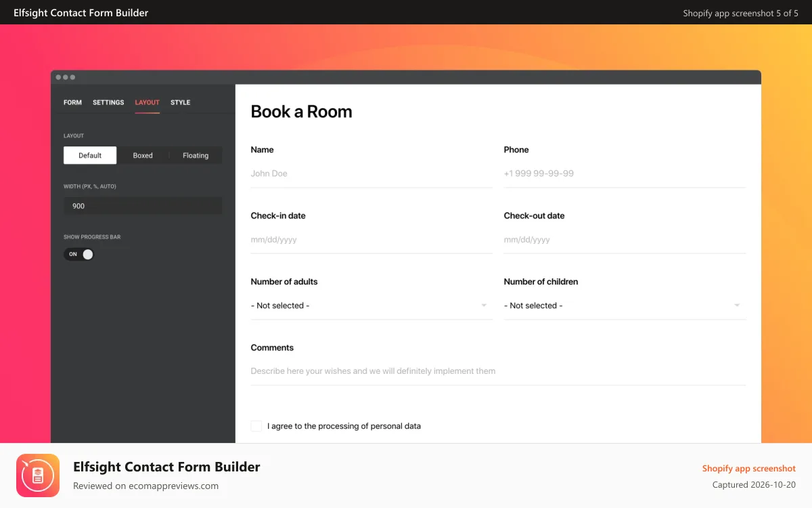Click "Reviewed on ecomappreviews.com" text
The height and width of the screenshot is (508, 812).
coord(145,486)
